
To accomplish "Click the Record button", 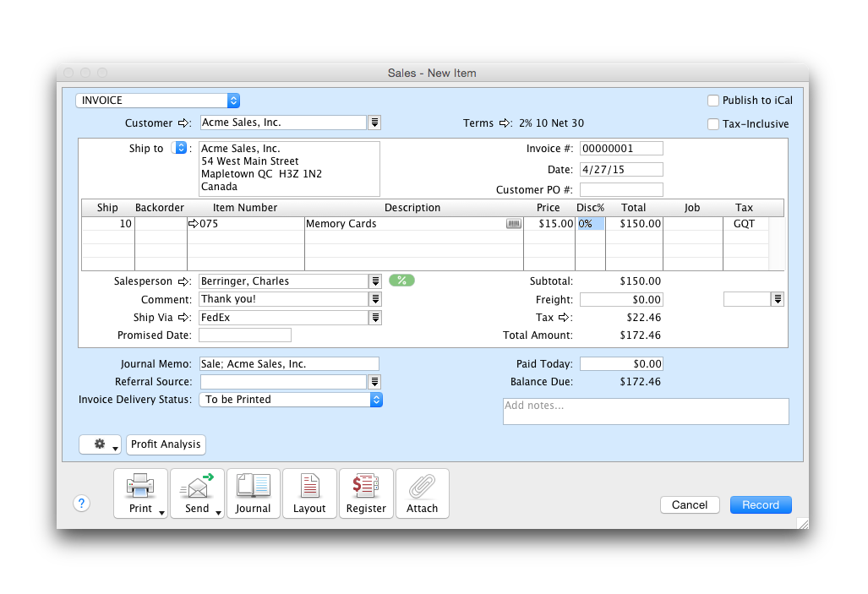I will coord(761,504).
